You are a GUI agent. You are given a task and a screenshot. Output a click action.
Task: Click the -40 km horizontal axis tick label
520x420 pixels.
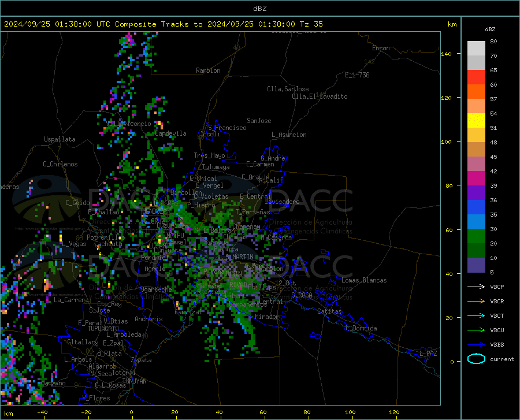tap(42, 412)
